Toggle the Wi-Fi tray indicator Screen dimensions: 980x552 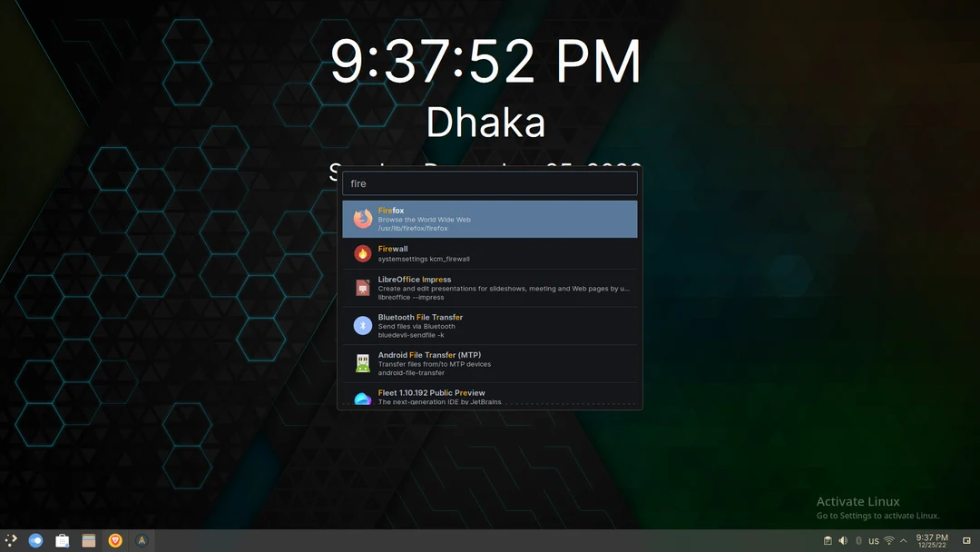point(888,539)
